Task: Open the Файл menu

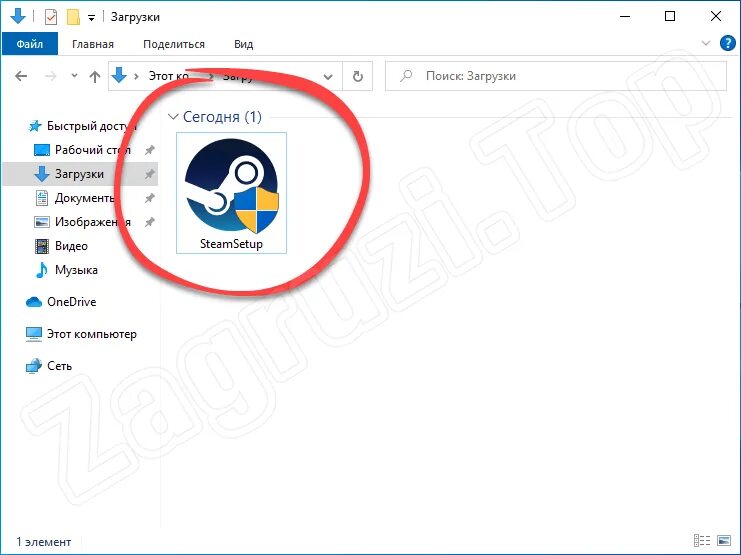Action: pyautogui.click(x=30, y=44)
